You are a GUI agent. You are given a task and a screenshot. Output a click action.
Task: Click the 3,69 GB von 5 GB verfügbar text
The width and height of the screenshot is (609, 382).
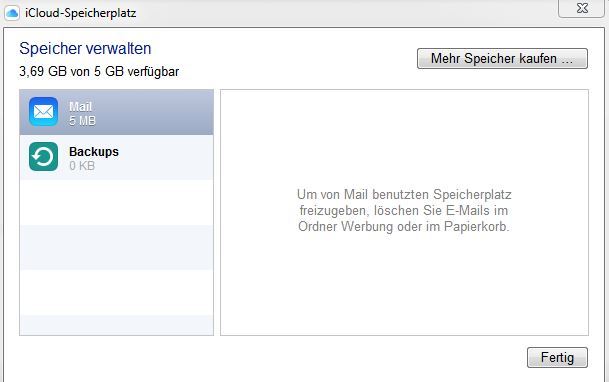[x=99, y=71]
